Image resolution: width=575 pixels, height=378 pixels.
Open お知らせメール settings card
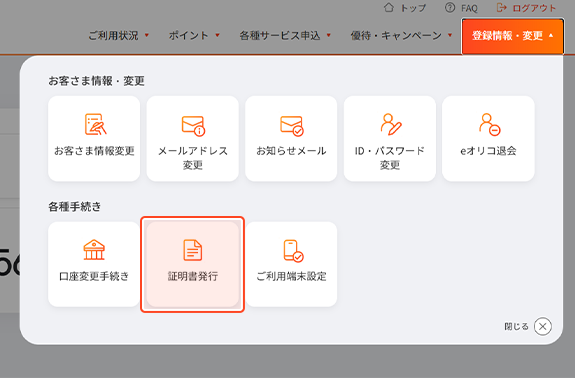point(291,139)
